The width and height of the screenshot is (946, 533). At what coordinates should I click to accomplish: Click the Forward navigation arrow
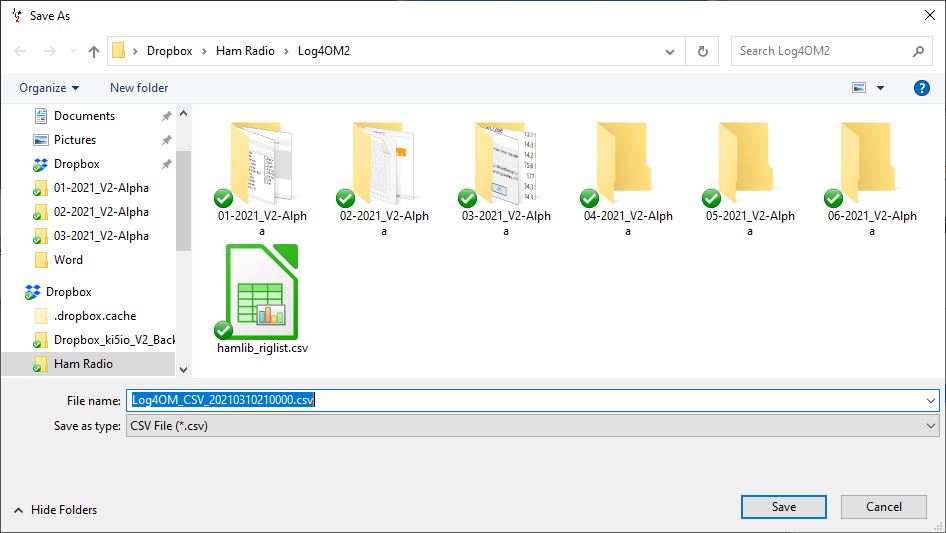[x=49, y=51]
